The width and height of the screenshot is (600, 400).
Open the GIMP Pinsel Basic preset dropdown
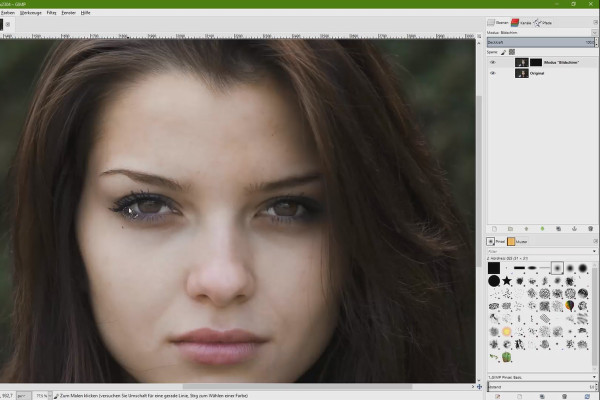point(542,377)
